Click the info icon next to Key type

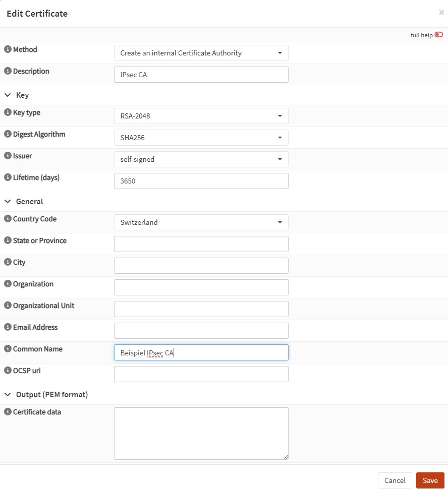click(8, 112)
